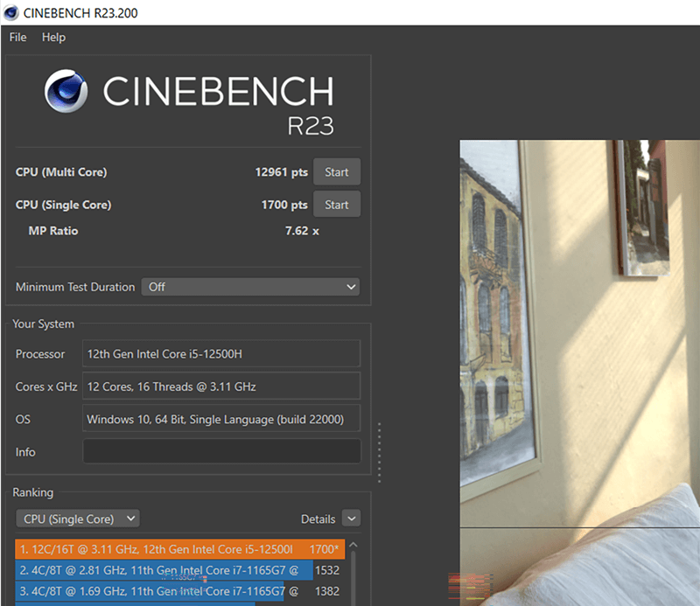Image resolution: width=700 pixels, height=606 pixels.
Task: Click the empty Info input field
Action: [x=221, y=451]
